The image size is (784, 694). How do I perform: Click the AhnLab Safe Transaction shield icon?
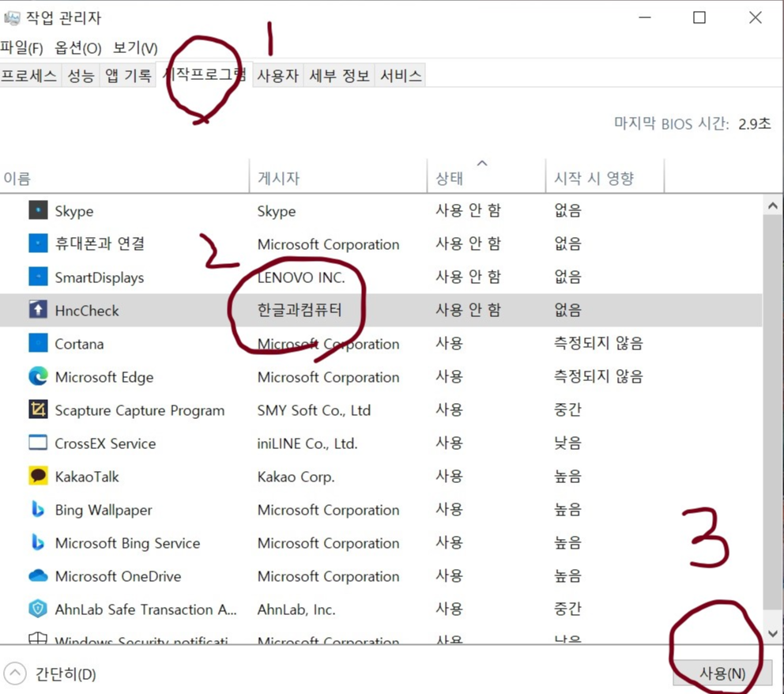coord(38,609)
